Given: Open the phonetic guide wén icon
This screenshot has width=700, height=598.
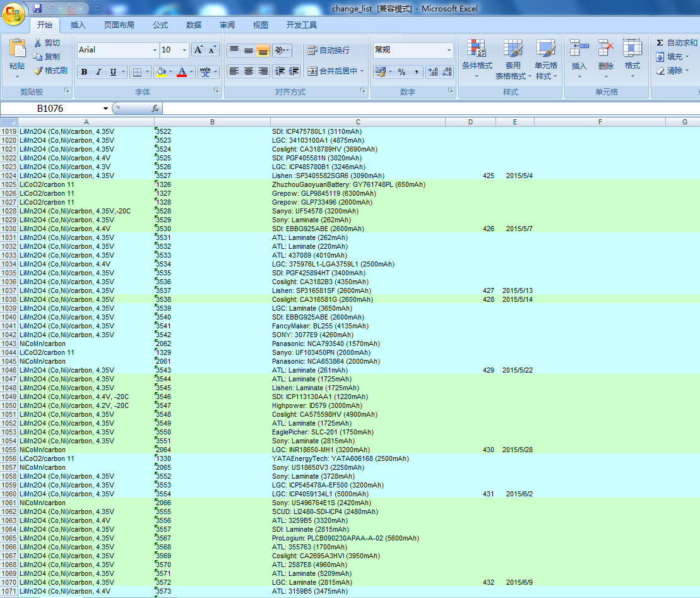Looking at the screenshot, I should (205, 71).
